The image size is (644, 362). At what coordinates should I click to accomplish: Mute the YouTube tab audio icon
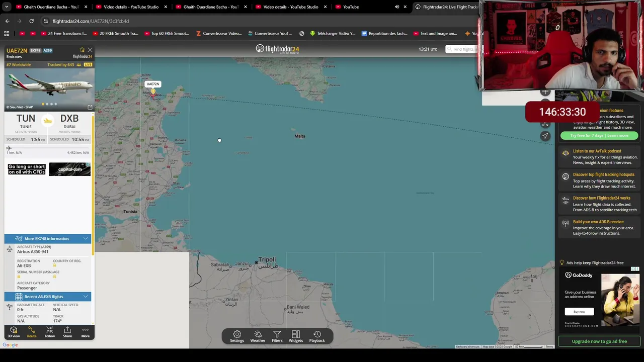pos(397,7)
